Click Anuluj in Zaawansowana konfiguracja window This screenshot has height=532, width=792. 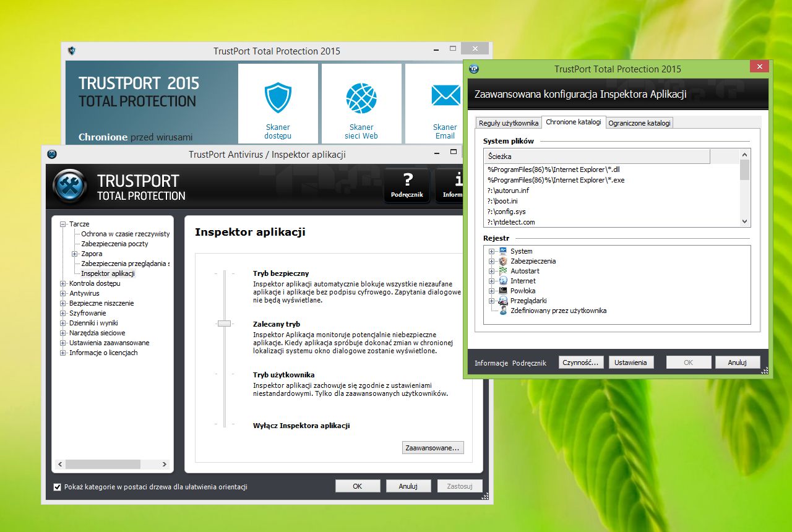click(x=738, y=363)
